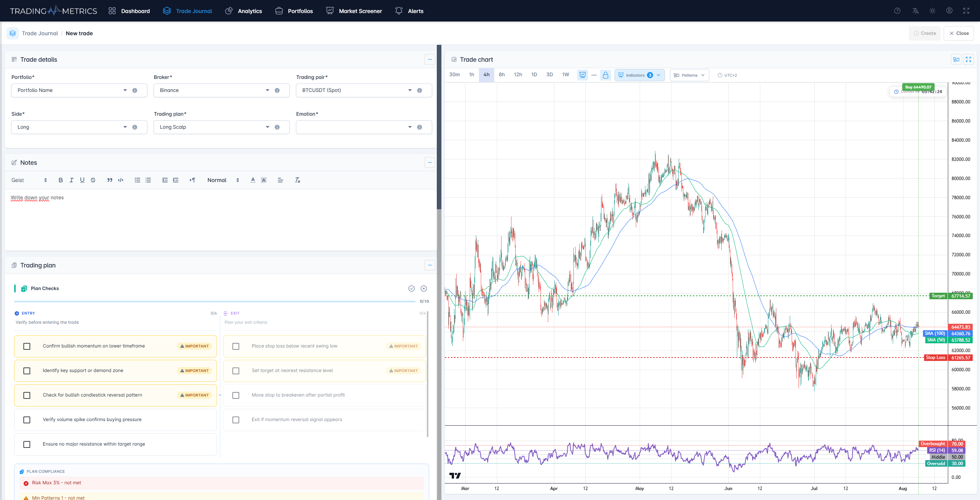Viewport: 980px width, 500px height.
Task: Click the fullscreen icon in top navbar
Action: point(966,11)
